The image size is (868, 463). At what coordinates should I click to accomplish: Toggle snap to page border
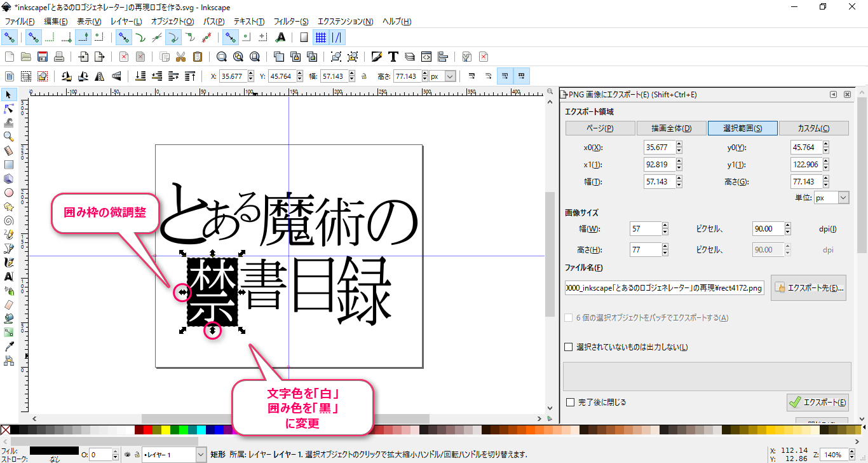tap(304, 37)
